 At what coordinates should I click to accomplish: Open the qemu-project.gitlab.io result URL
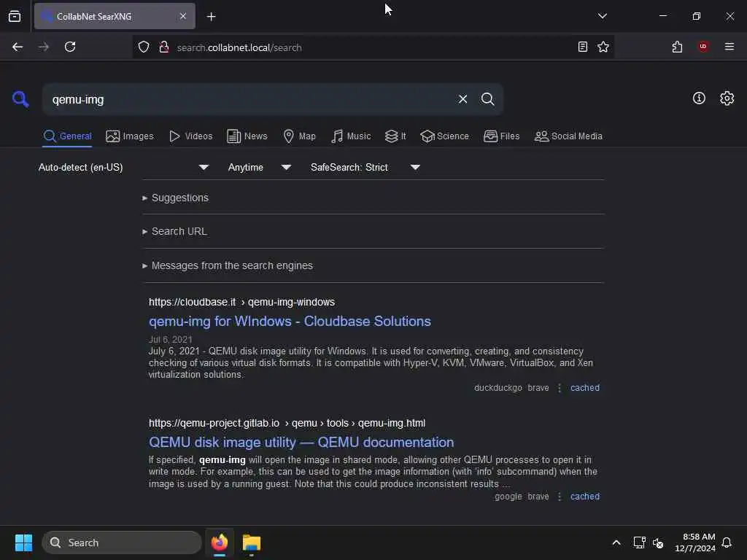click(287, 424)
